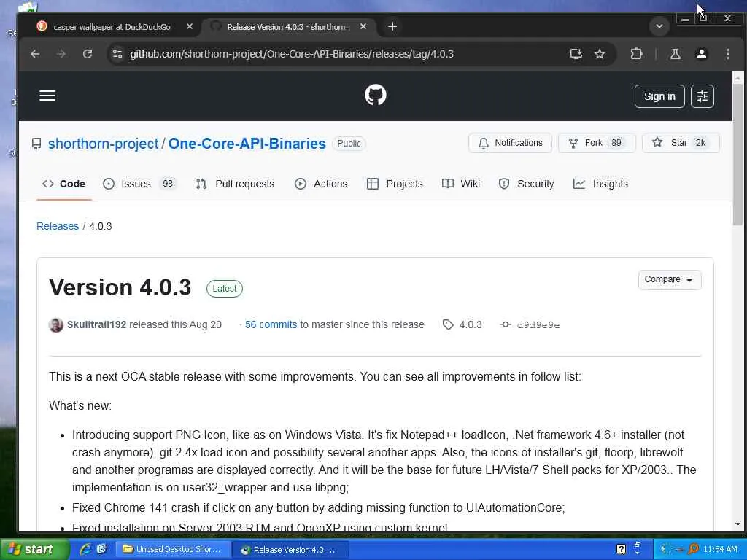The height and width of the screenshot is (560, 747).
Task: Click the Latest release badge
Action: click(x=225, y=289)
